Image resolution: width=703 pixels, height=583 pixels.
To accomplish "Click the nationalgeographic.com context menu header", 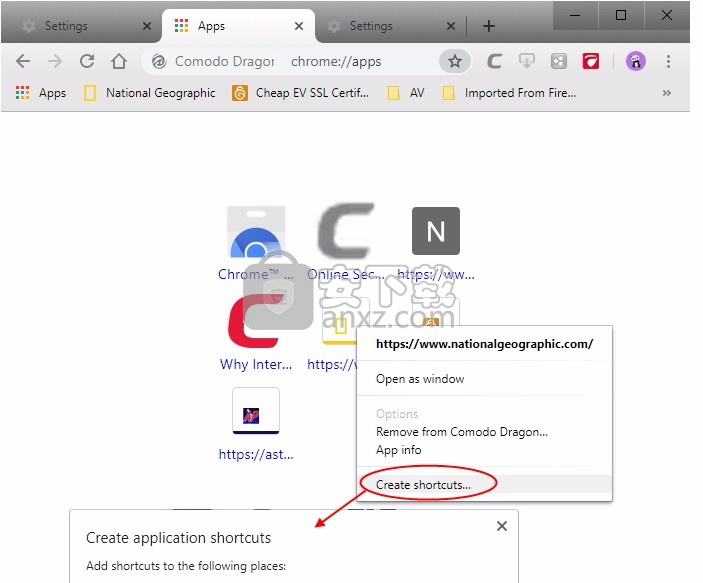I will point(484,344).
